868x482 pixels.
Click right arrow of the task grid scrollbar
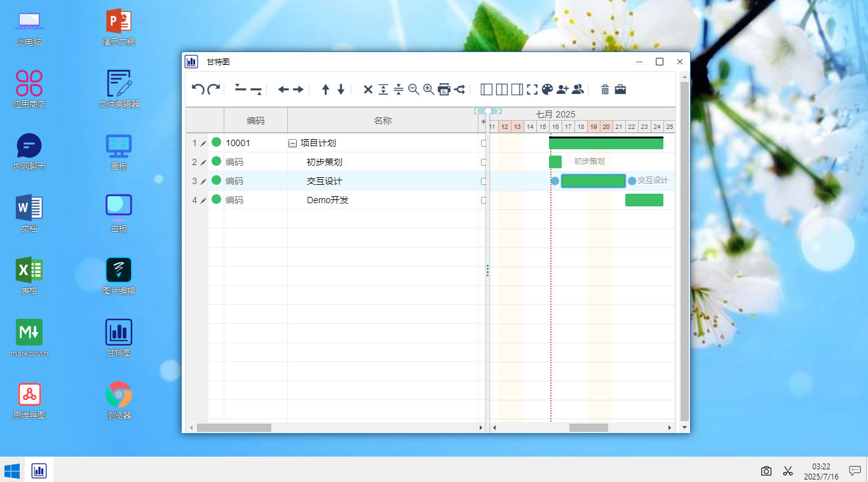[480, 428]
